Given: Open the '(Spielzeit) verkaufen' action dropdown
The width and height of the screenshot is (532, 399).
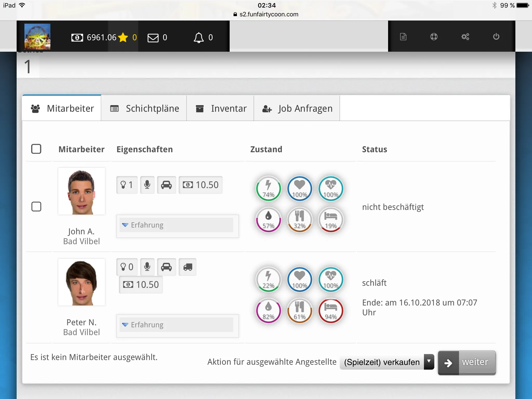Looking at the screenshot, I should [x=387, y=362].
